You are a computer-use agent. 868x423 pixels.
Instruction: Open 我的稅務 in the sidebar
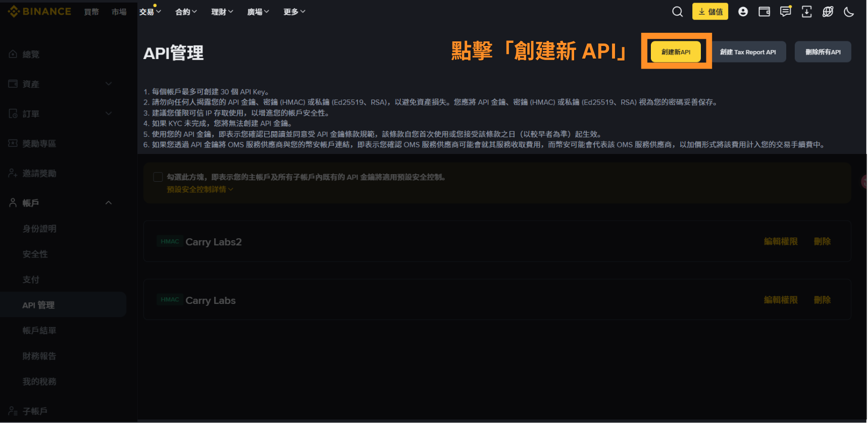pos(39,381)
